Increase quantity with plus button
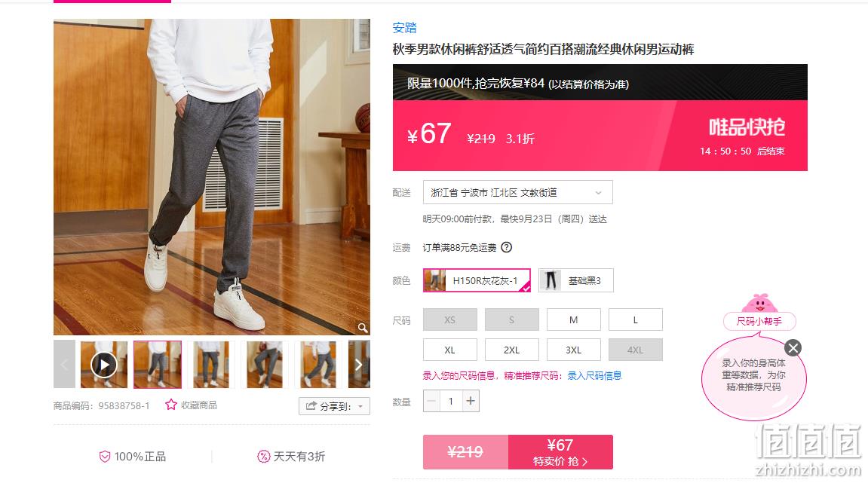The width and height of the screenshot is (868, 483). (x=471, y=401)
